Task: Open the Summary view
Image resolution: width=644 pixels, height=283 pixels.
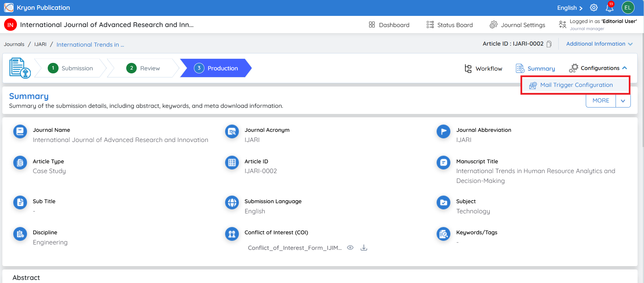Action: coord(535,69)
